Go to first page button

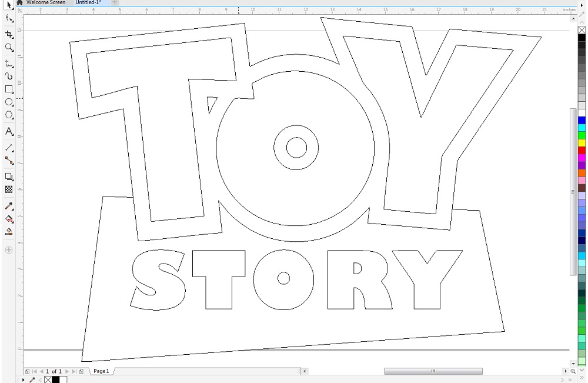pyautogui.click(x=35, y=371)
